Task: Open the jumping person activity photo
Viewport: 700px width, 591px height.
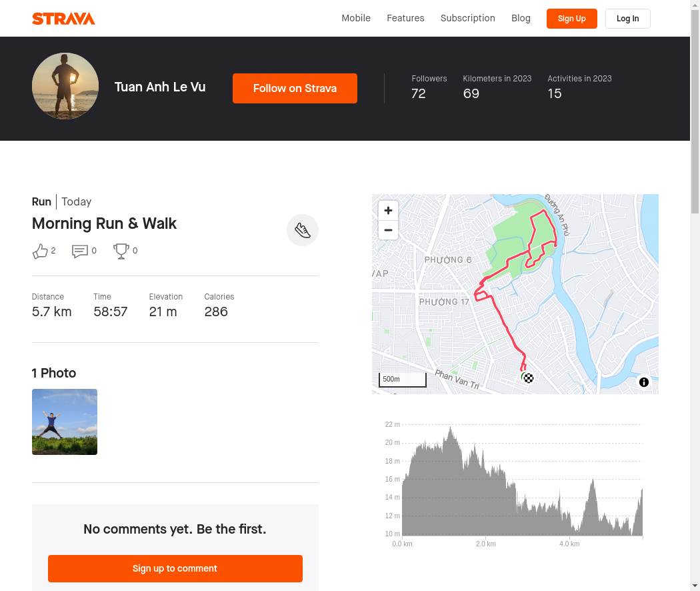Action: pos(65,422)
